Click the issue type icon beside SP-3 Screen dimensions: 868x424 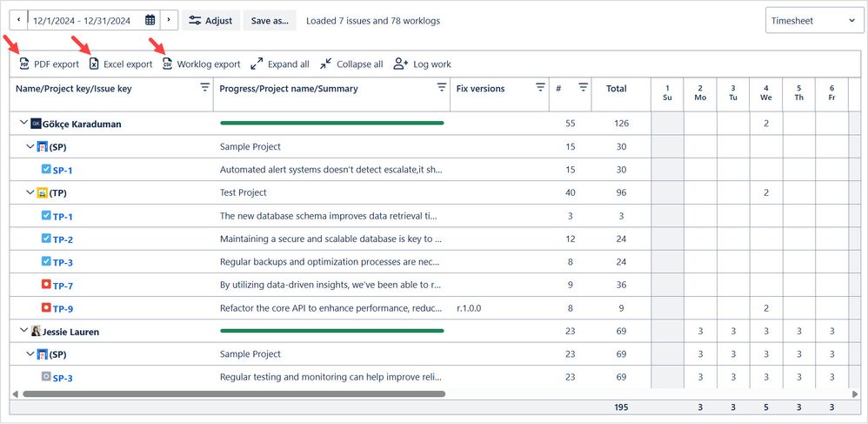[46, 376]
